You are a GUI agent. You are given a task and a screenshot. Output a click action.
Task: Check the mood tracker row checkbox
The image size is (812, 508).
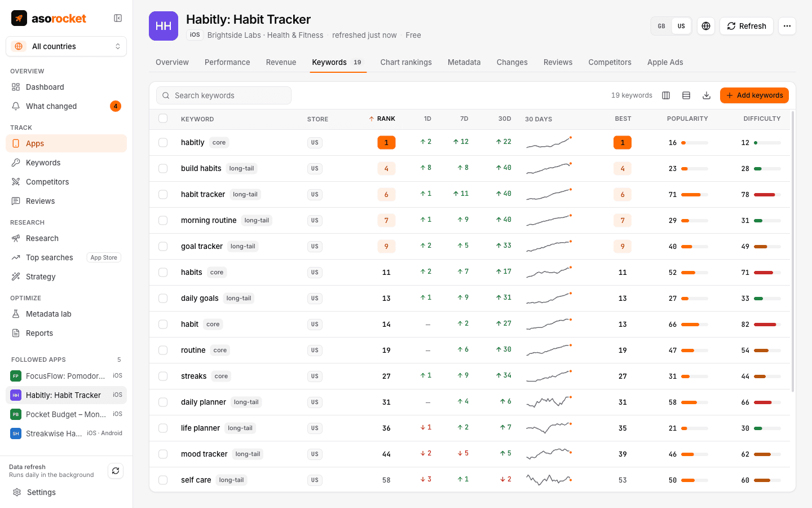coord(163,454)
